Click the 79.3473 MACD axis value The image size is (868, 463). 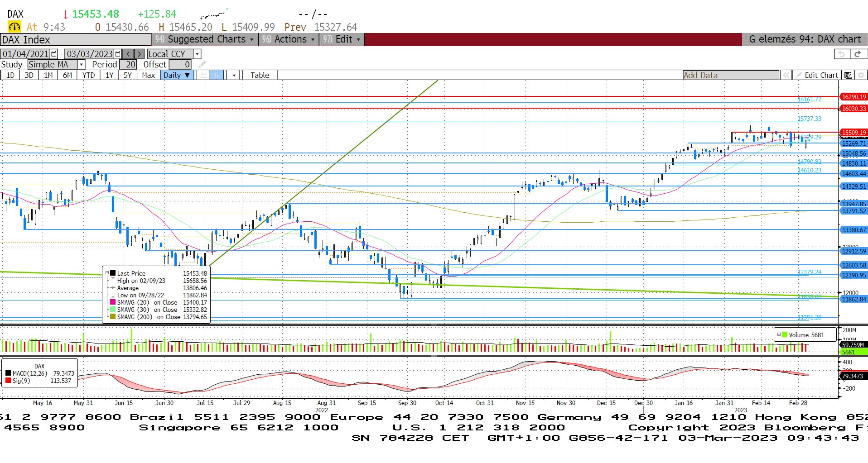coord(854,376)
